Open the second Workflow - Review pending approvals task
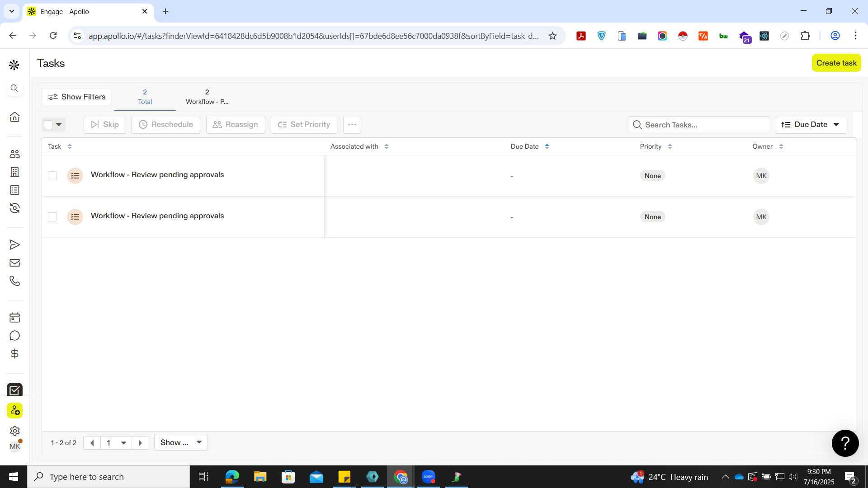Viewport: 868px width, 488px height. [x=157, y=216]
